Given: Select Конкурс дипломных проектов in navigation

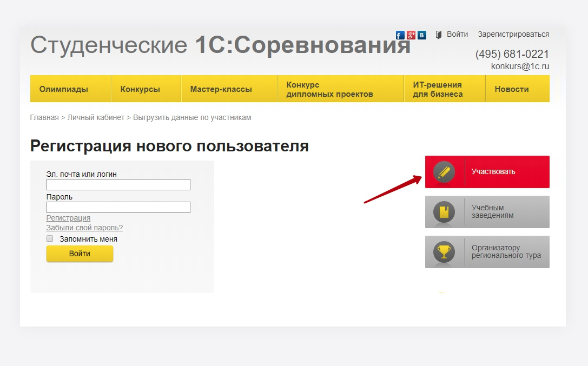Looking at the screenshot, I should coord(329,89).
